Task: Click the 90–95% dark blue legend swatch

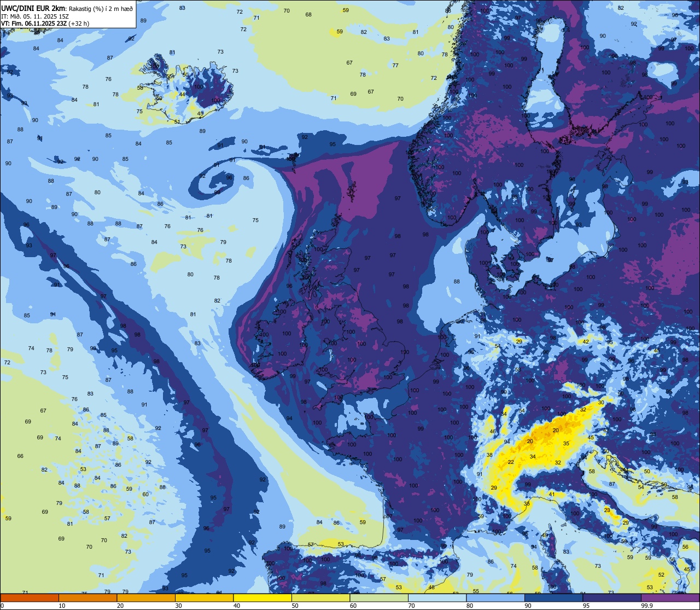Action: (553, 597)
